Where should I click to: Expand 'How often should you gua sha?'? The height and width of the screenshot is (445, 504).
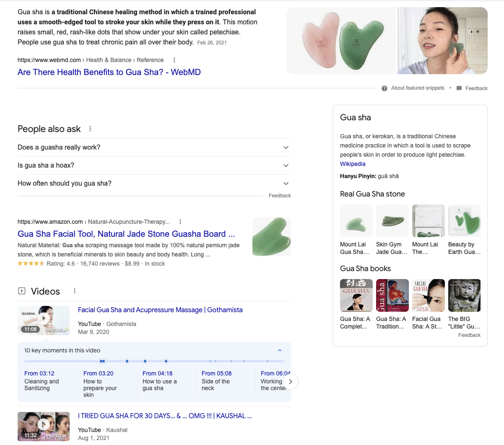[154, 184]
